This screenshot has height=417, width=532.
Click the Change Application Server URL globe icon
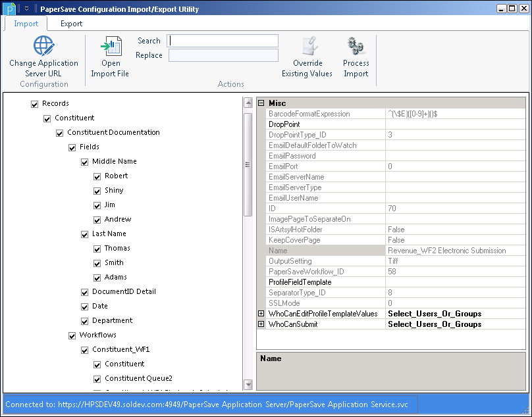[43, 46]
